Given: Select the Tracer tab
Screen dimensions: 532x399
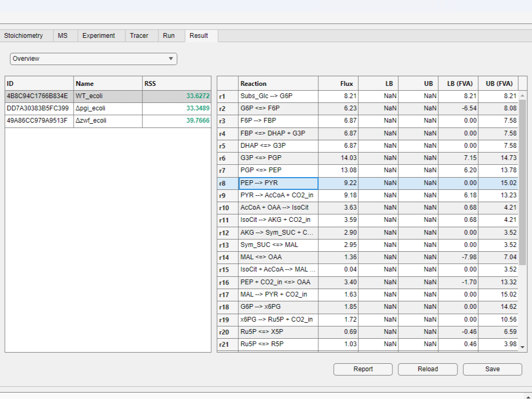Looking at the screenshot, I should pos(139,36).
